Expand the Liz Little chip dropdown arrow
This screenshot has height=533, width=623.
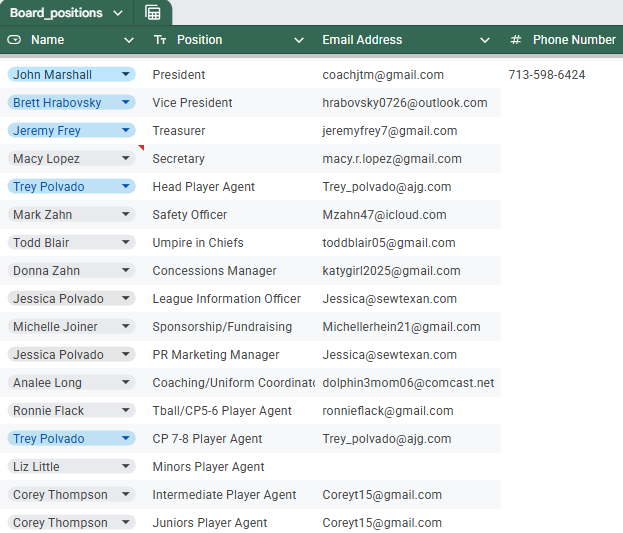126,467
